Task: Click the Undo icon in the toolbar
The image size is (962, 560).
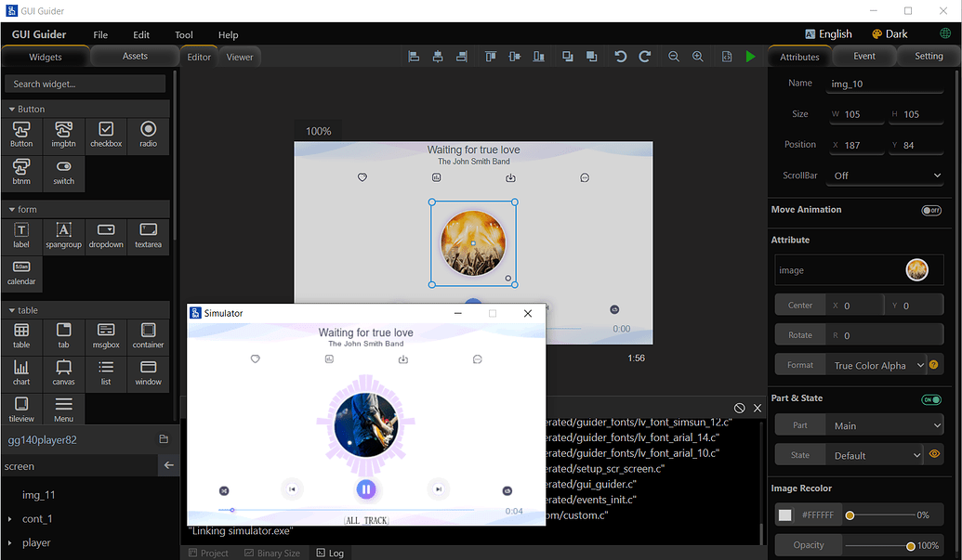Action: (620, 56)
